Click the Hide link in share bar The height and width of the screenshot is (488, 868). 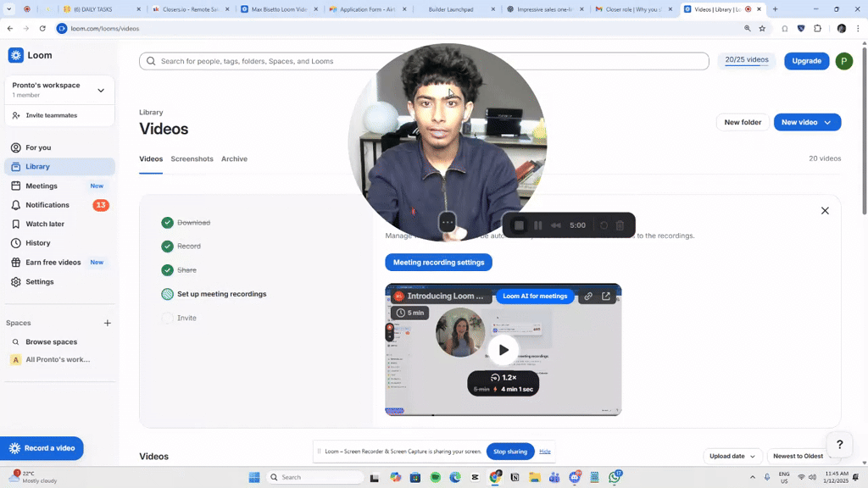(x=545, y=452)
